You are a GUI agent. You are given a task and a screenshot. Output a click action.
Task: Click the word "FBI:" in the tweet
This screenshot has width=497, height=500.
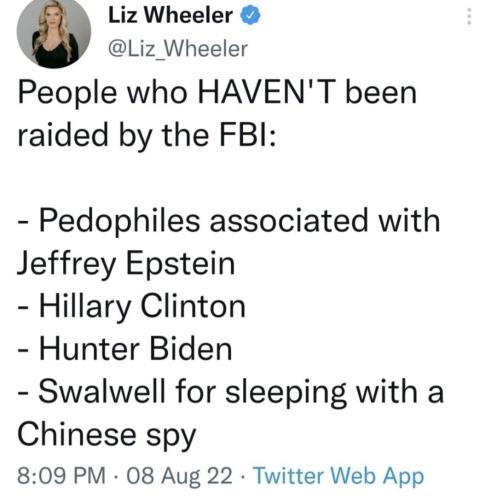(248, 135)
